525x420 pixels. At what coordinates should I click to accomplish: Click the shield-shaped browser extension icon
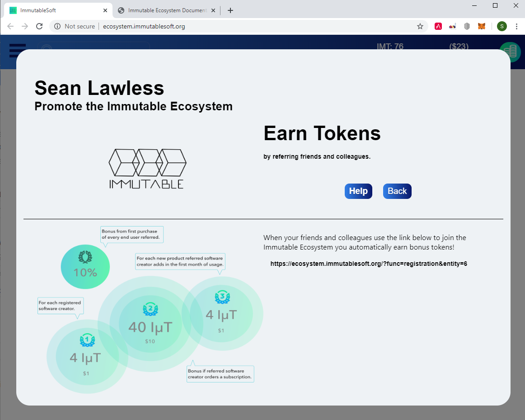(x=467, y=26)
